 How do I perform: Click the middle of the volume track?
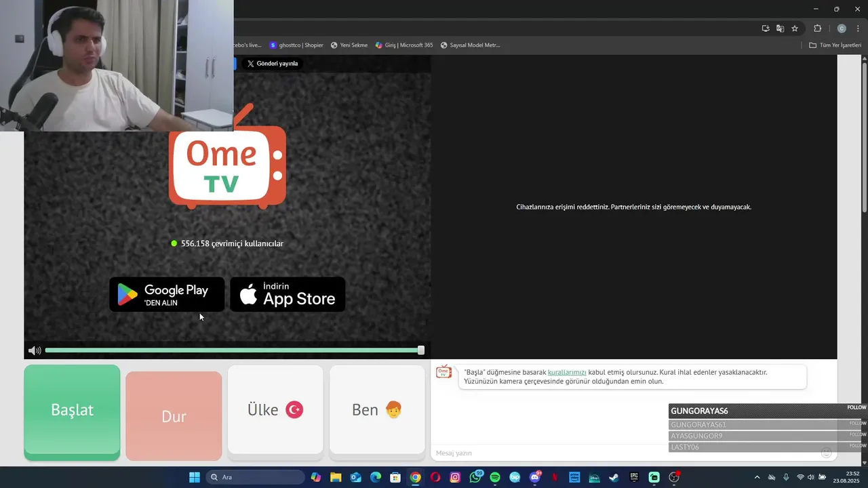pos(233,350)
